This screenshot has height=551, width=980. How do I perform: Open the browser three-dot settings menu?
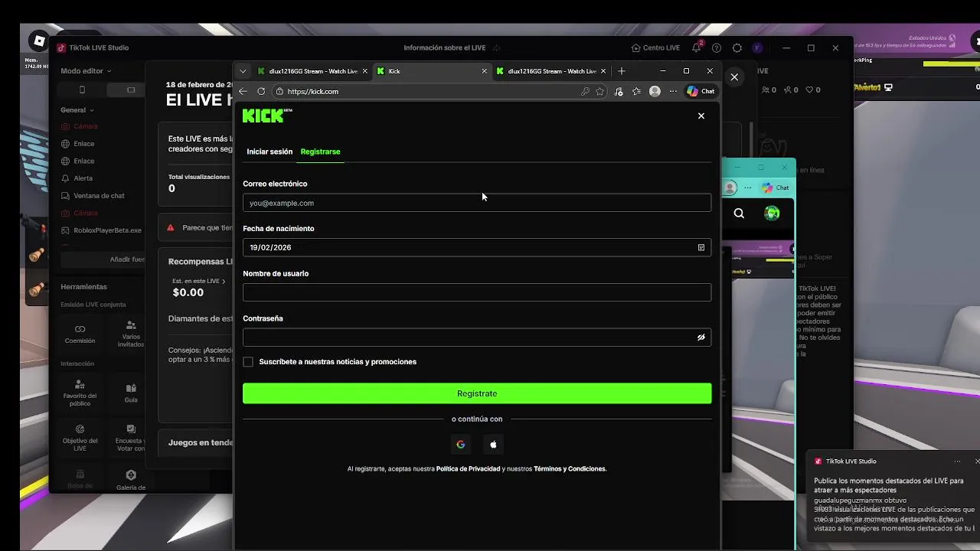coord(673,91)
